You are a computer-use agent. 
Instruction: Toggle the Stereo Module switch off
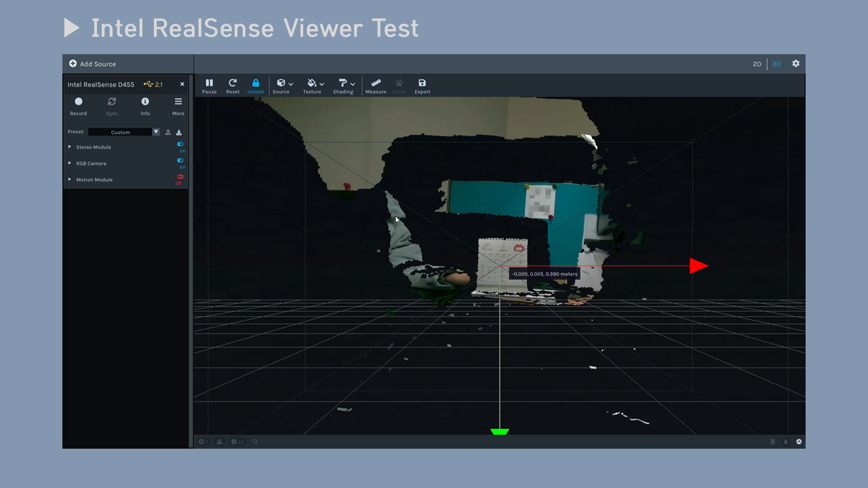(x=180, y=144)
